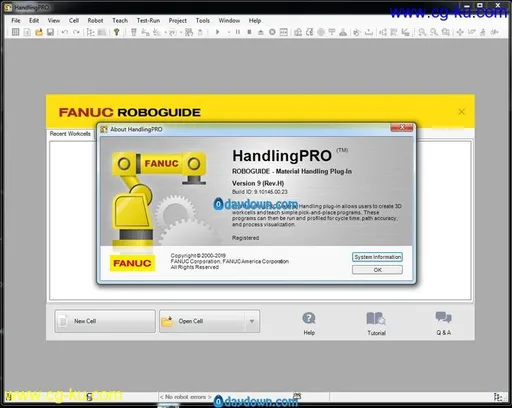Click the open folder toolbar icon
Viewport: 512px width, 408px height.
pyautogui.click(x=39, y=32)
